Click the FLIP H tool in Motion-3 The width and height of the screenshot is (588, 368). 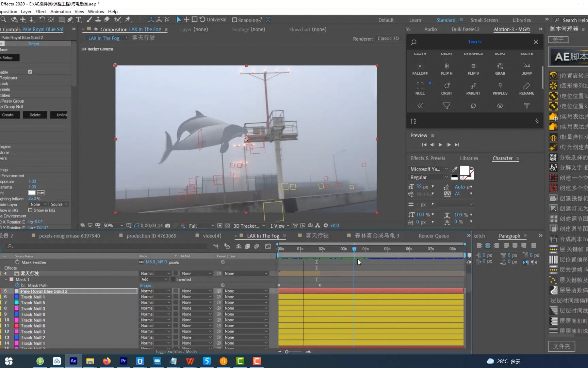446,69
